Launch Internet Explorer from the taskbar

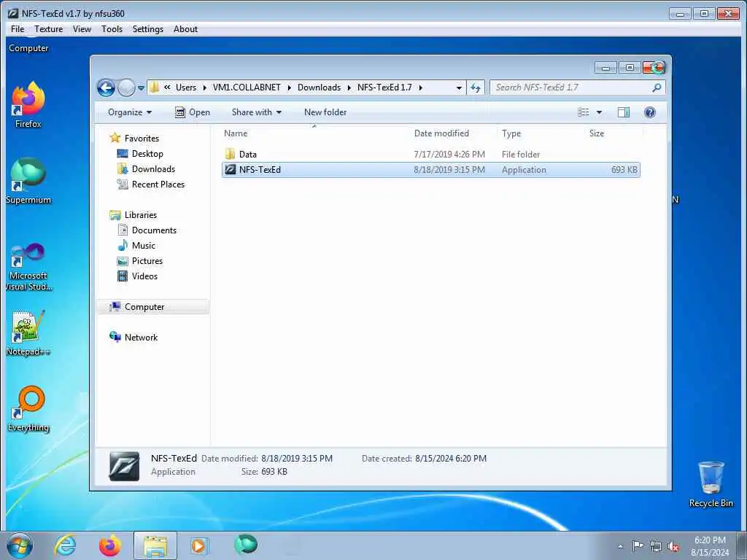65,545
